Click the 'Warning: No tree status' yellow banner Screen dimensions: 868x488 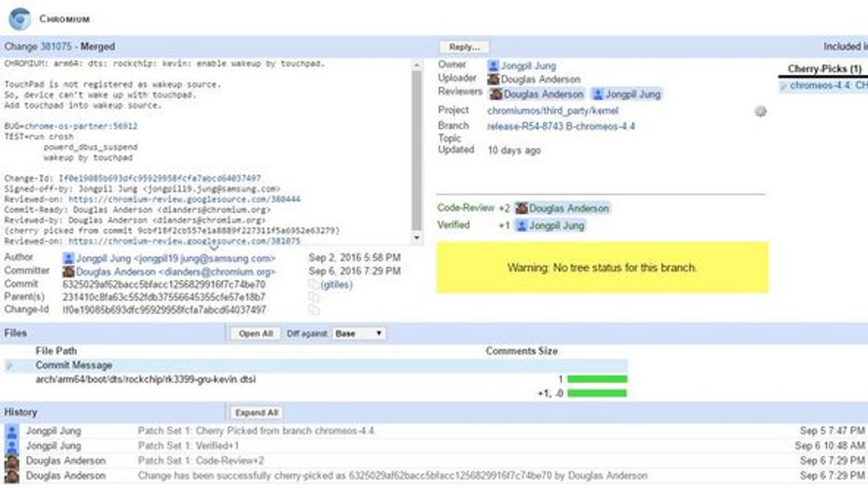602,267
